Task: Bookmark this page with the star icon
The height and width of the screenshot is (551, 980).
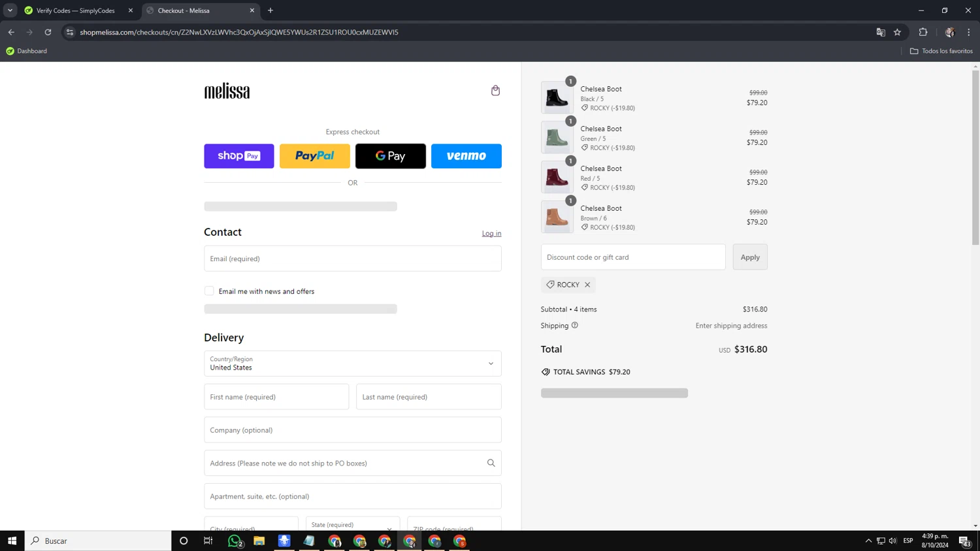Action: (x=897, y=32)
